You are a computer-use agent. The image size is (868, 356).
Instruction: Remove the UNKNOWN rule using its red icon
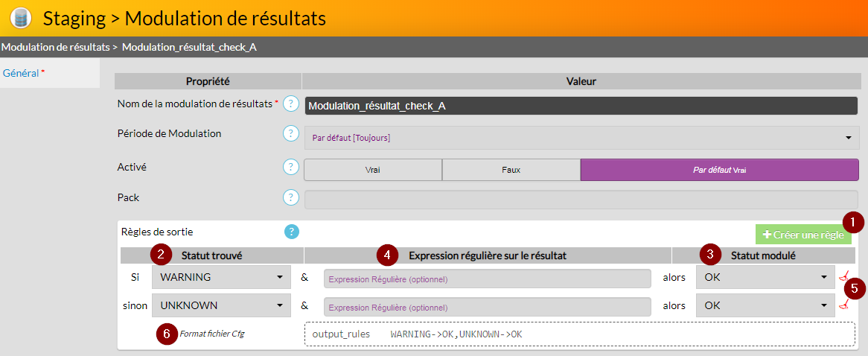[843, 305]
